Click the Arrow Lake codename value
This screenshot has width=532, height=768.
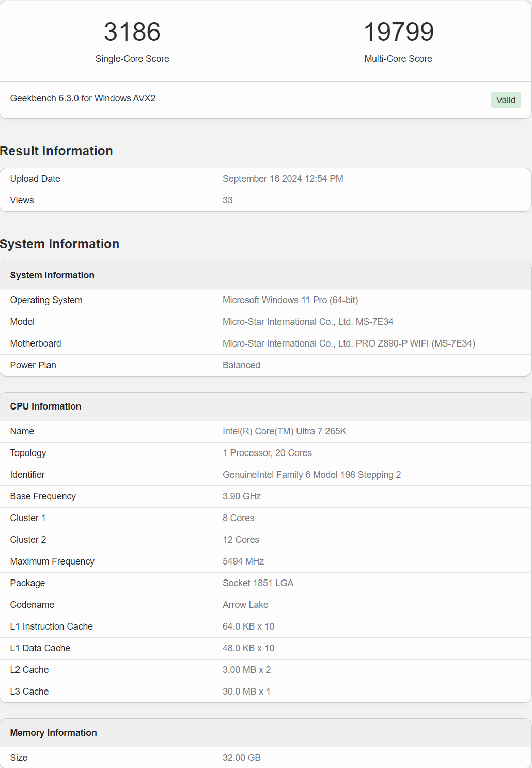coord(245,605)
